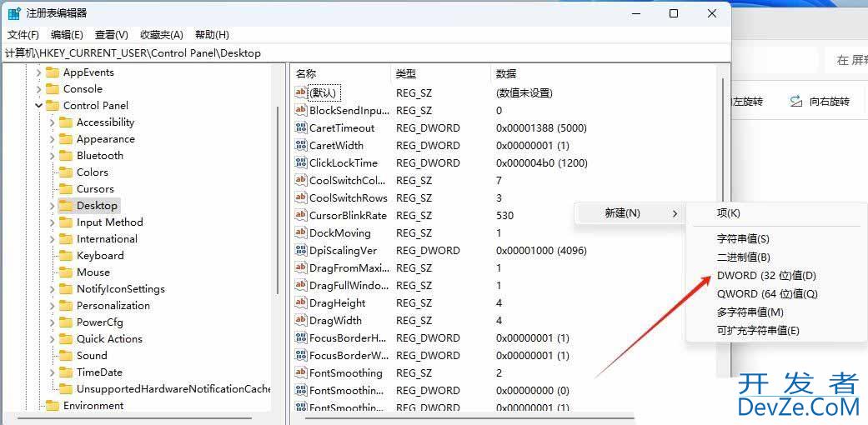Expand the Desktop tree node
Viewport: 868px width, 425px height.
(52, 206)
